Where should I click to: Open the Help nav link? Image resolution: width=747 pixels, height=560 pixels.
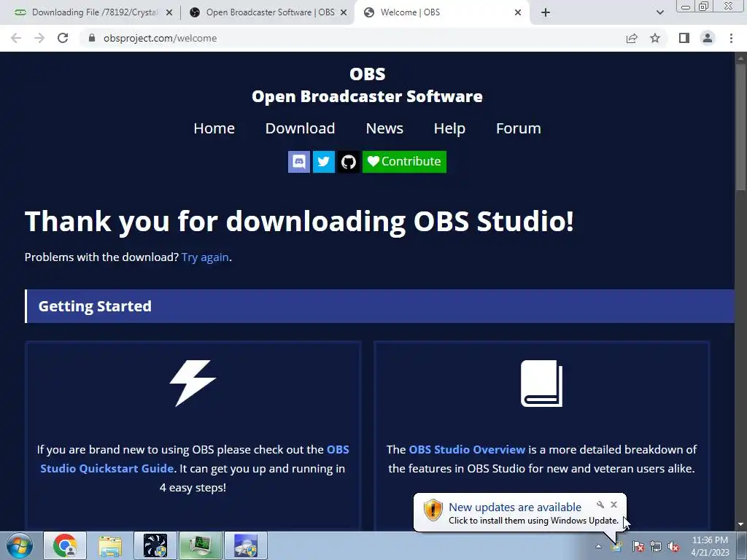tap(449, 128)
